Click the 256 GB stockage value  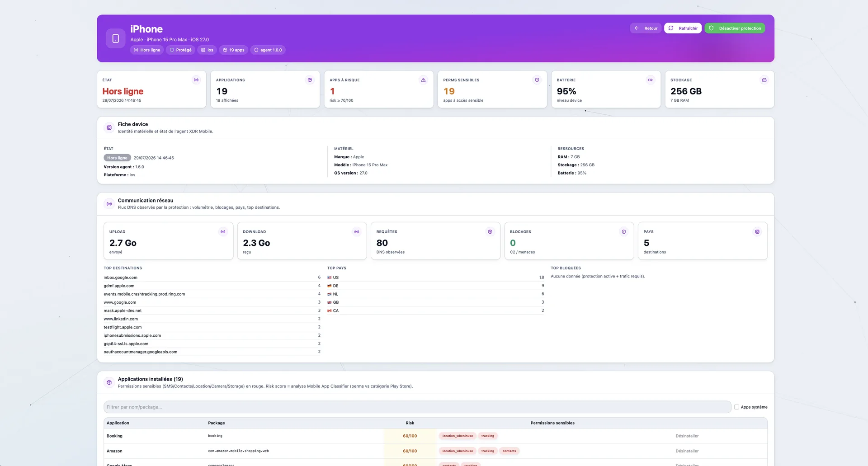point(686,91)
